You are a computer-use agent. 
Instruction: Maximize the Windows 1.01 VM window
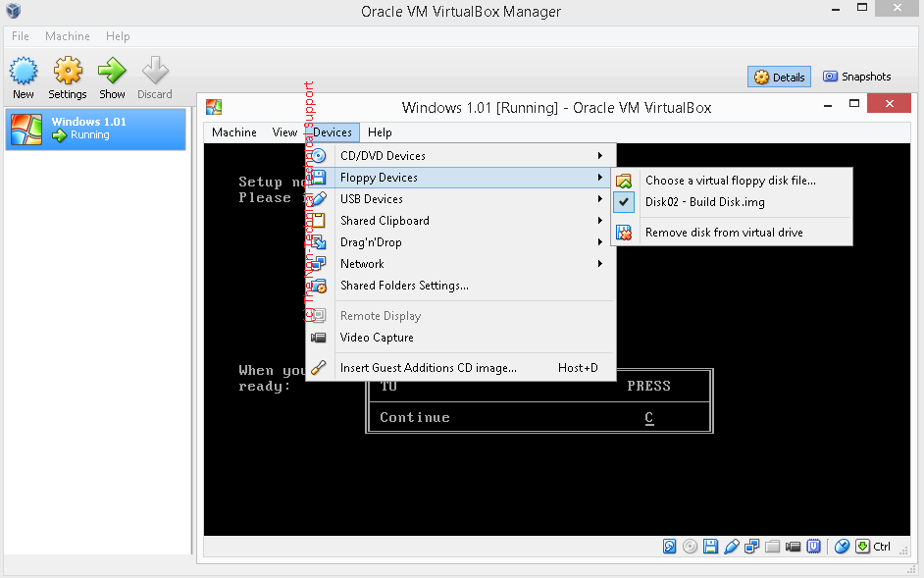pyautogui.click(x=854, y=104)
